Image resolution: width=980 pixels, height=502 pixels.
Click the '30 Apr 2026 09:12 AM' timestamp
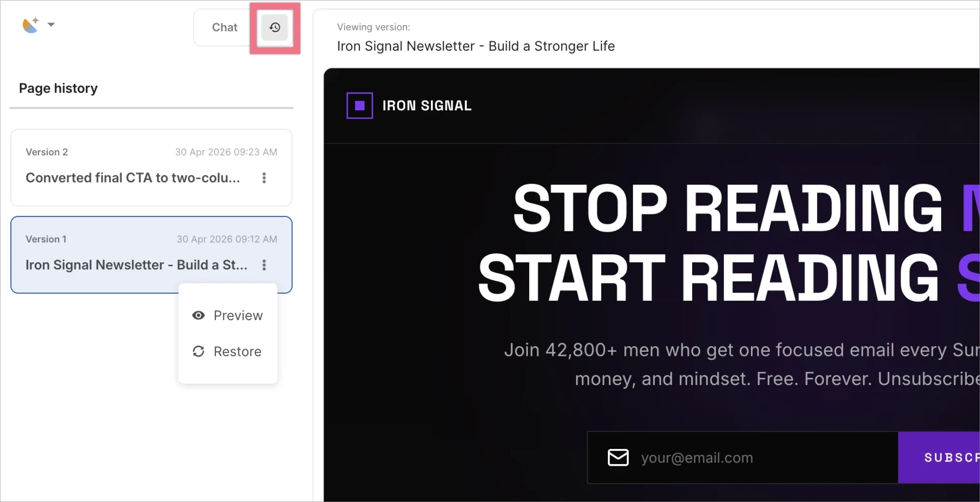point(227,240)
